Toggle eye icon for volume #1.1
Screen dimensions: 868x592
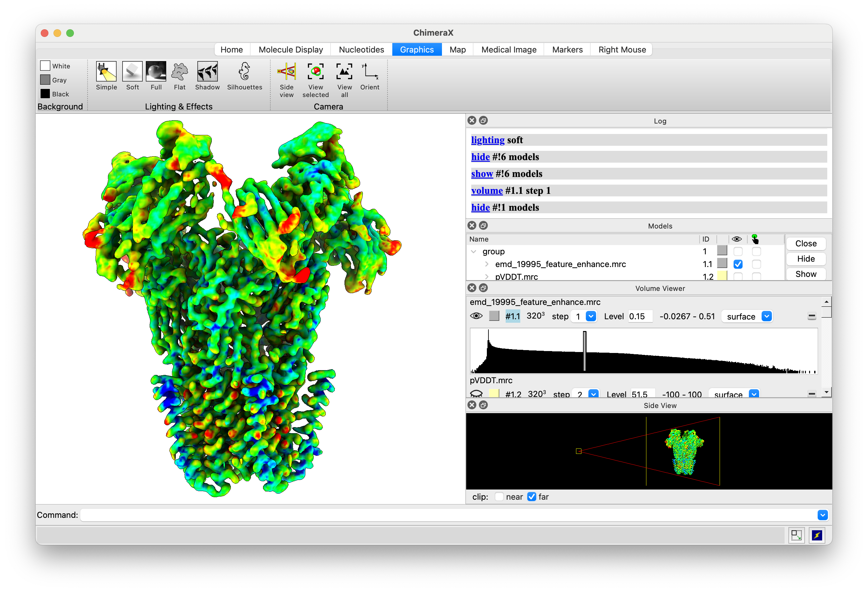[476, 316]
